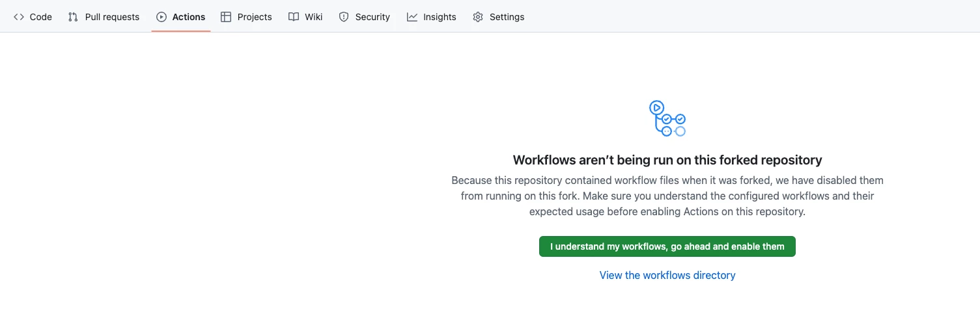
Task: Click the Security shield icon
Action: coord(344,17)
